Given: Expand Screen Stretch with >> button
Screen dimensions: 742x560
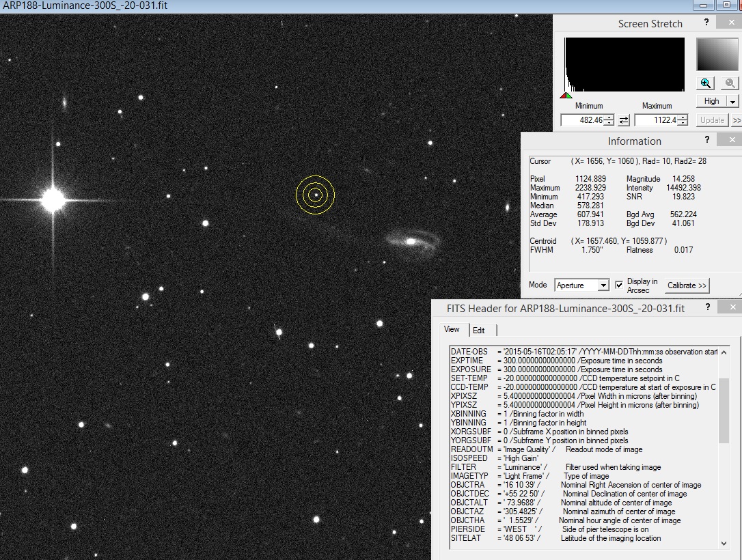Looking at the screenshot, I should tap(737, 120).
